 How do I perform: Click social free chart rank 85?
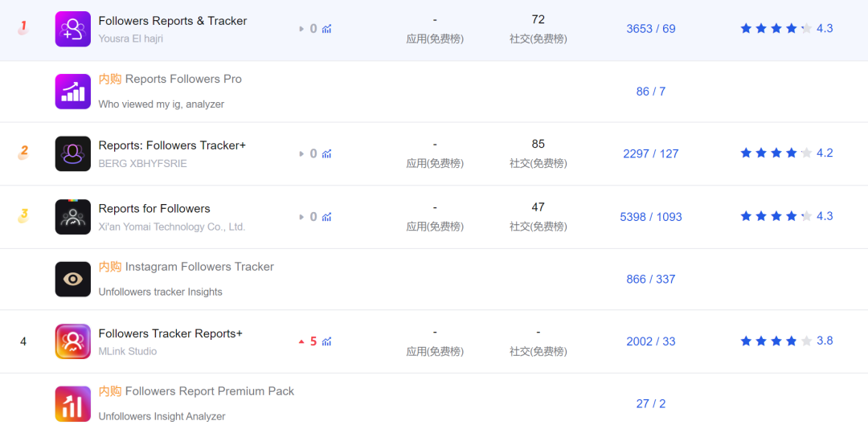pyautogui.click(x=538, y=145)
